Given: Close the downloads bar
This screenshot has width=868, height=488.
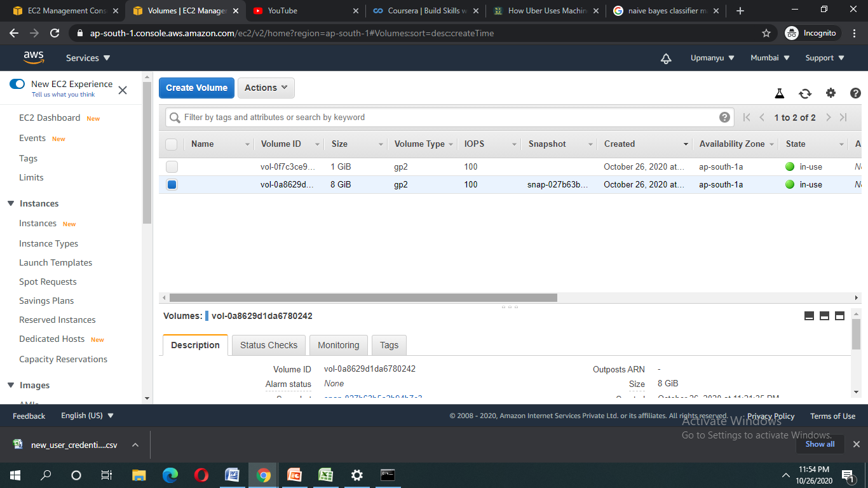Looking at the screenshot, I should pyautogui.click(x=856, y=444).
